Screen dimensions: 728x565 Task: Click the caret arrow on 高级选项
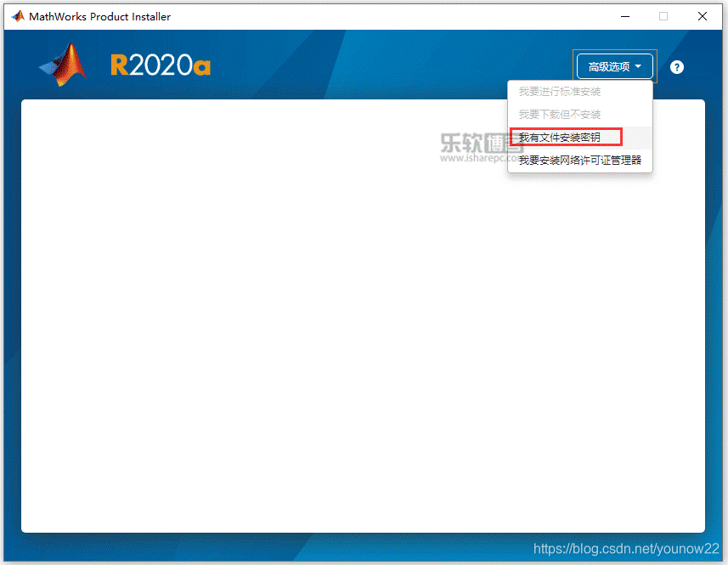click(x=638, y=66)
